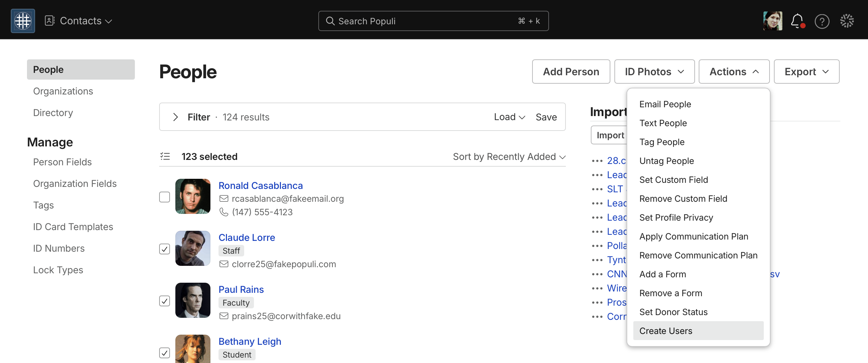Check the box for Ronald Casablanca
Viewport: 868px width, 363px height.
point(165,197)
